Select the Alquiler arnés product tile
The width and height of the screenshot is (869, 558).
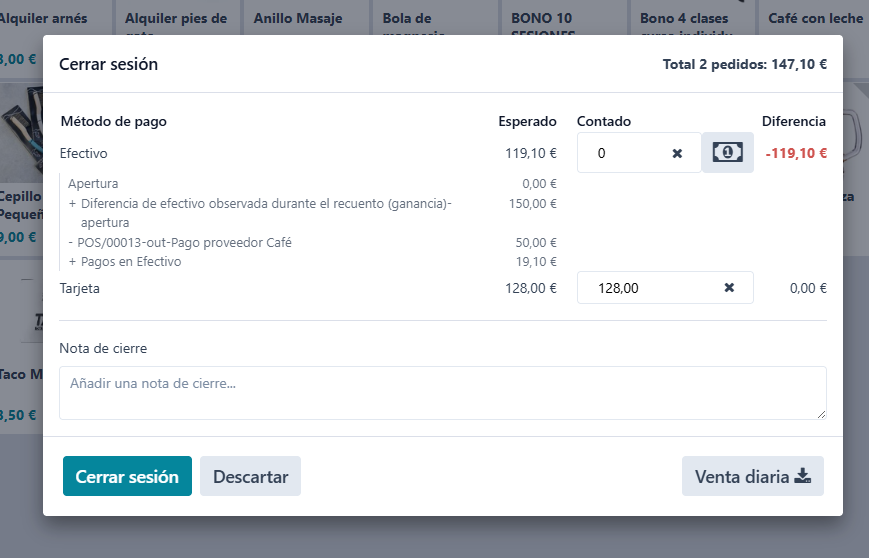[43, 18]
